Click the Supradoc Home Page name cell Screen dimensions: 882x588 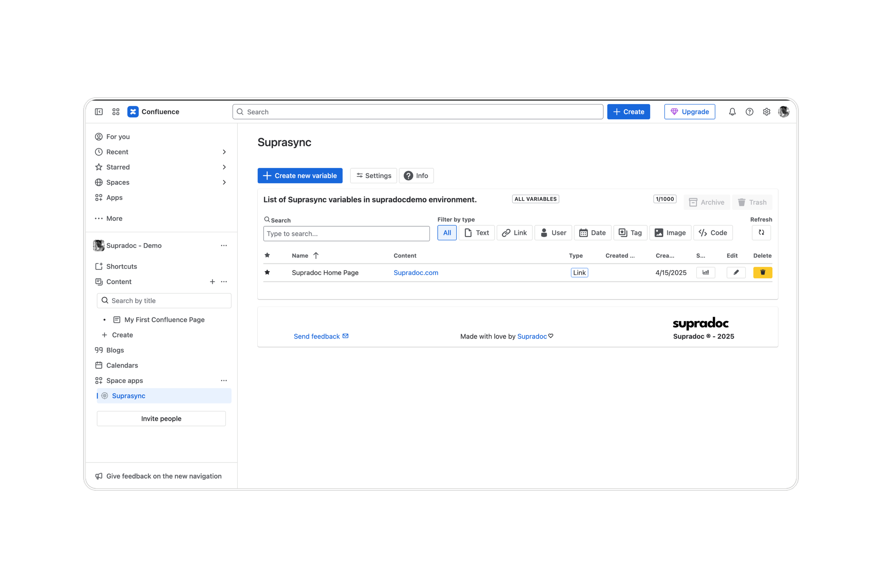tap(325, 273)
